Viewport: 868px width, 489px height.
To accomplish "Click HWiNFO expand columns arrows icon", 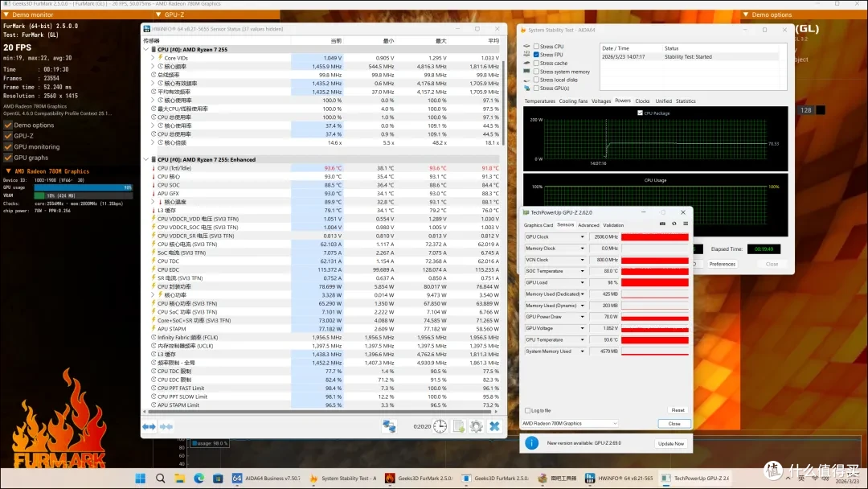I will click(x=149, y=426).
